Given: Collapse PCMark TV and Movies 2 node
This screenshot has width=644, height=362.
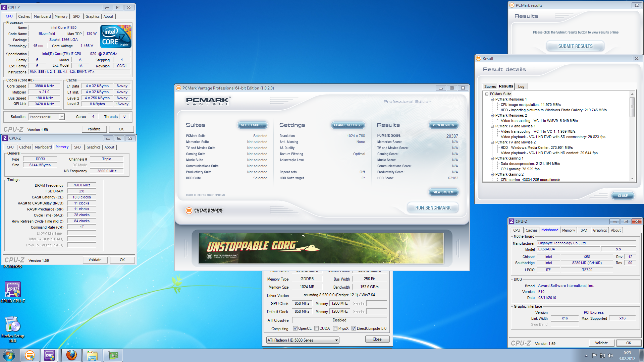Looking at the screenshot, I should (x=492, y=142).
